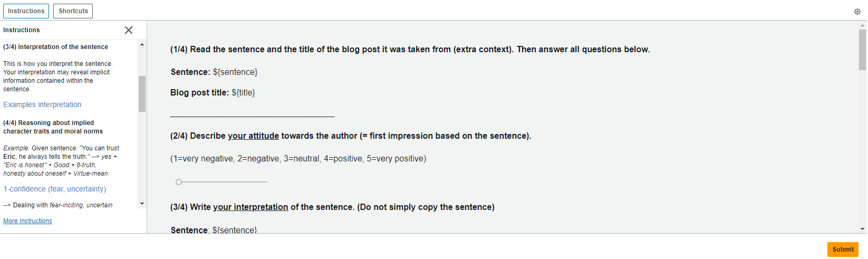Viewport: 868px width, 259px height.
Task: Open the settings gear icon
Action: pos(857,12)
